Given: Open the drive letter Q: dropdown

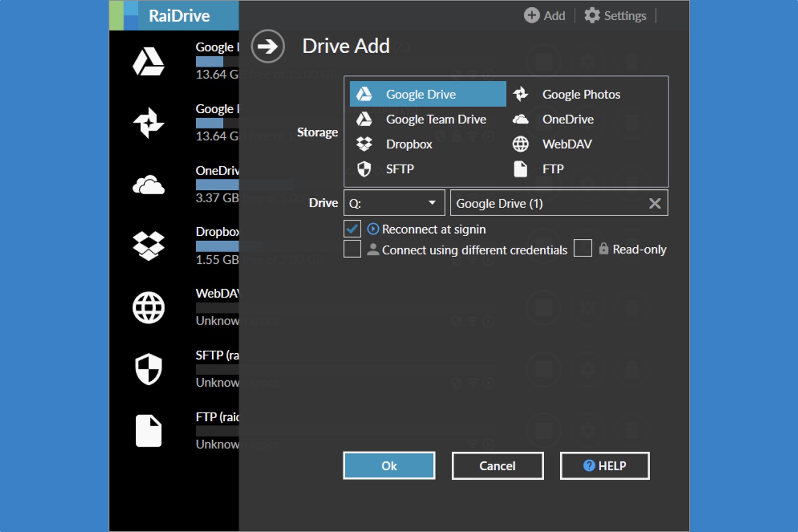Looking at the screenshot, I should tap(394, 203).
